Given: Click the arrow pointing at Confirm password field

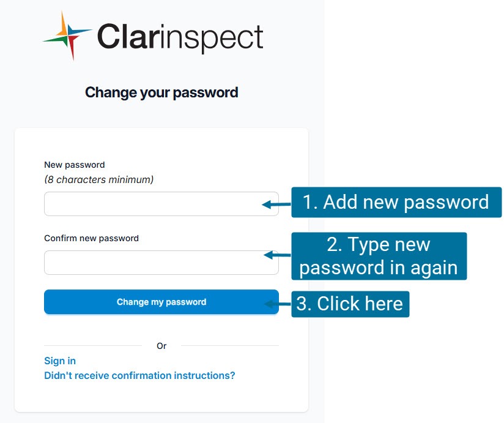Looking at the screenshot, I should 277,255.
